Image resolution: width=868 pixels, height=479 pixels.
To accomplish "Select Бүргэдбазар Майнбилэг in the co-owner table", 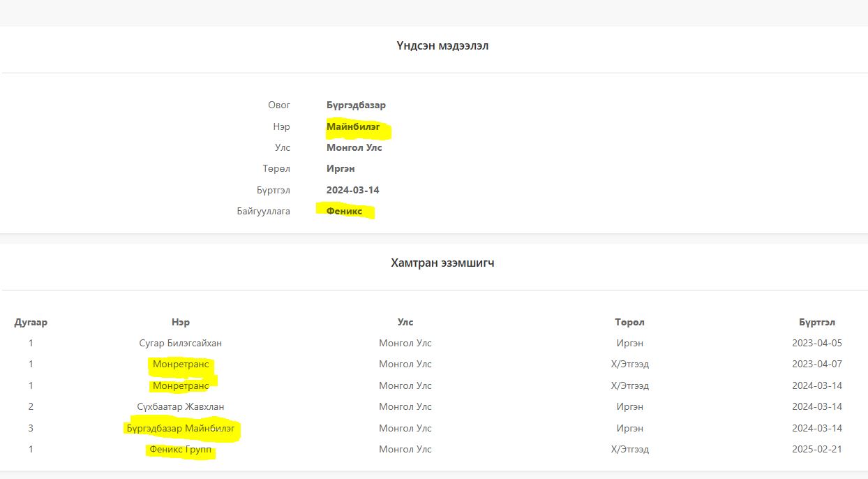I will coord(181,428).
